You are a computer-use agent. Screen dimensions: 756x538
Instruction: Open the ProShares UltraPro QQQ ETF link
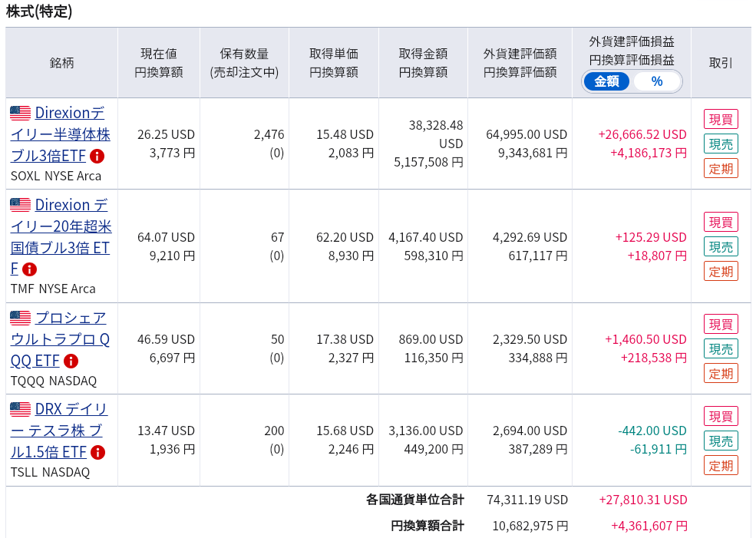click(x=60, y=339)
